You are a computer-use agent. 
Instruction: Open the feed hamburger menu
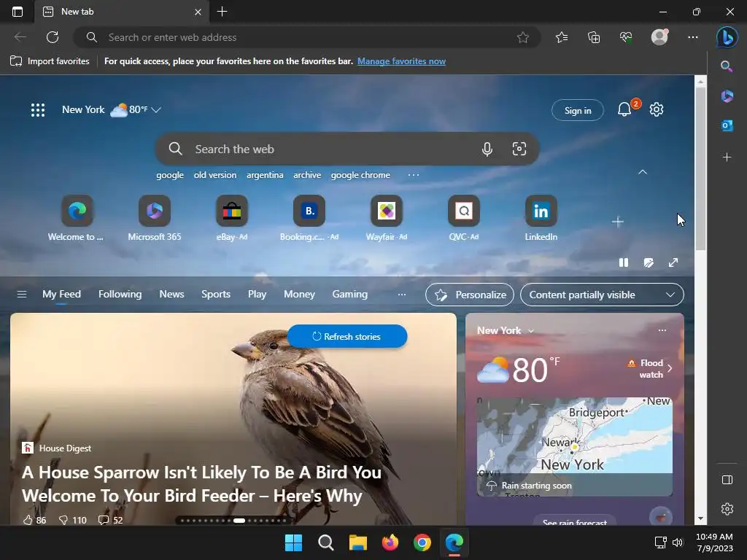[x=22, y=295]
